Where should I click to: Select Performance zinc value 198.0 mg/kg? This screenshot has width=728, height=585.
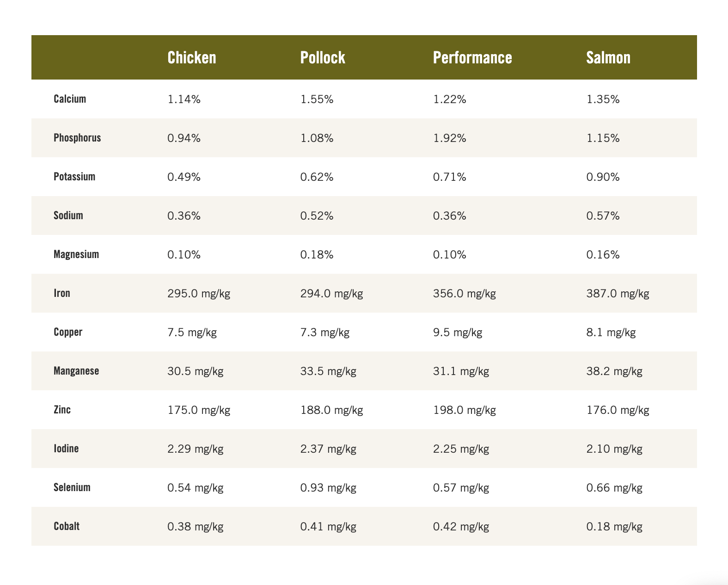(x=465, y=410)
